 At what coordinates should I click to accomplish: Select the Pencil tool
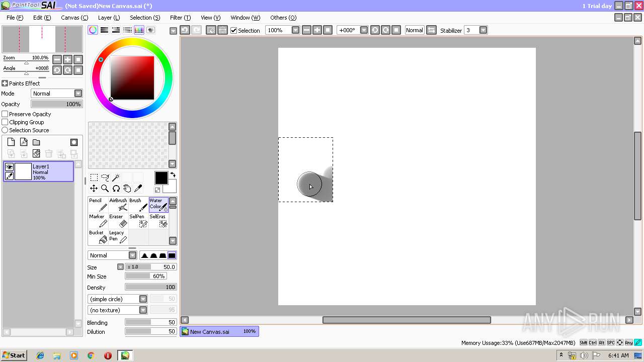point(98,205)
